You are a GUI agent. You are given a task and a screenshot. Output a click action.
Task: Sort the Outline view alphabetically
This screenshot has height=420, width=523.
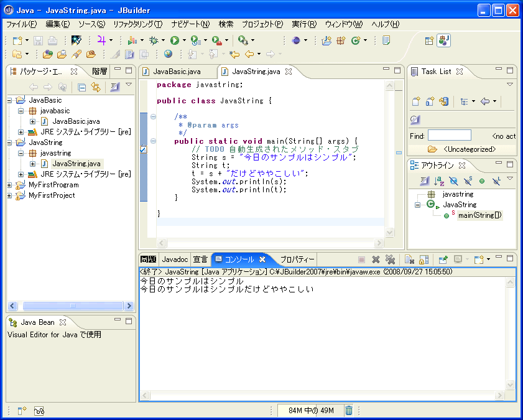439,181
